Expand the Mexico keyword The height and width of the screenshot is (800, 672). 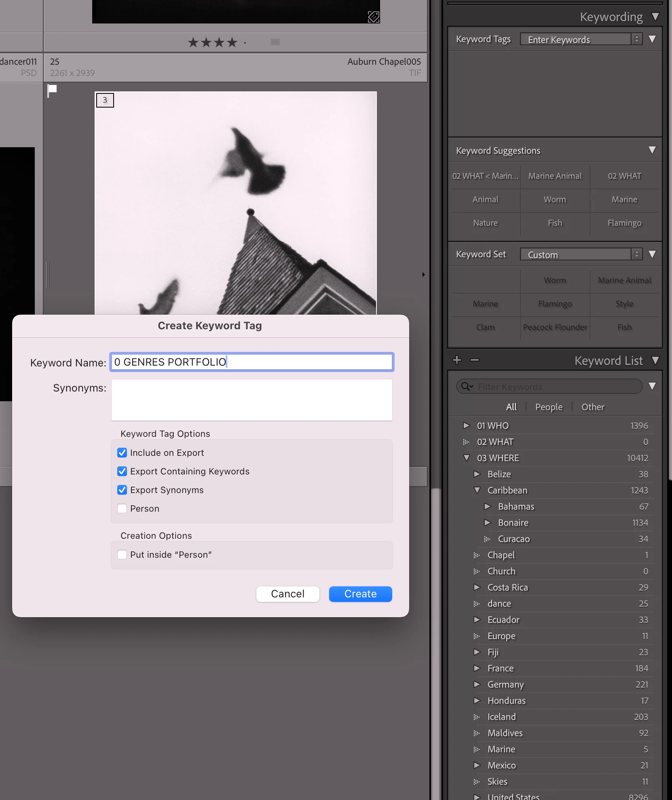click(477, 765)
